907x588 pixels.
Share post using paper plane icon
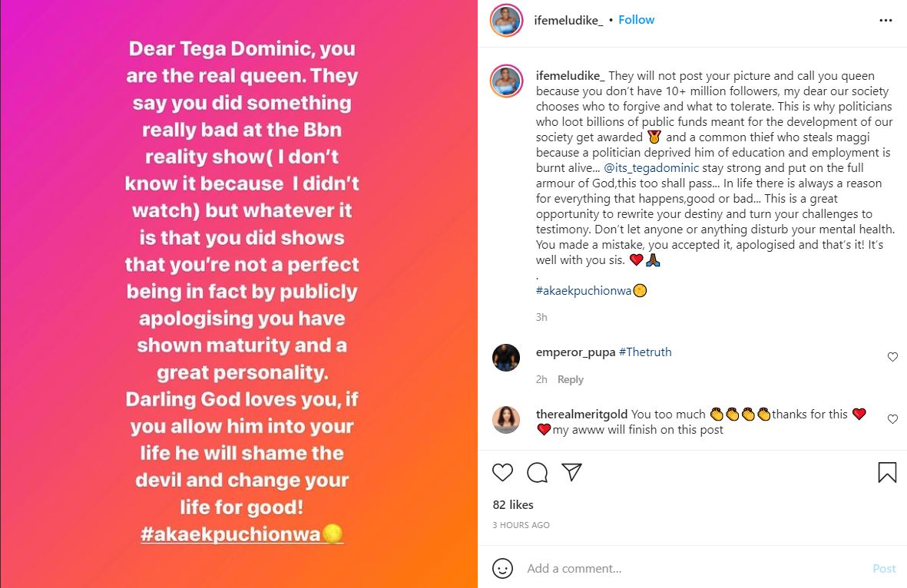point(571,472)
